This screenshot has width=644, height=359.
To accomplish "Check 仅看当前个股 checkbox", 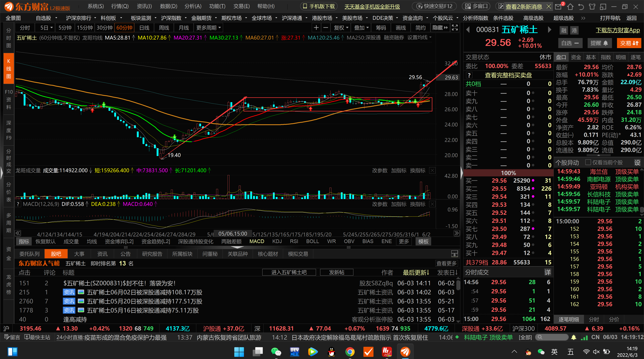I will click(x=588, y=162).
